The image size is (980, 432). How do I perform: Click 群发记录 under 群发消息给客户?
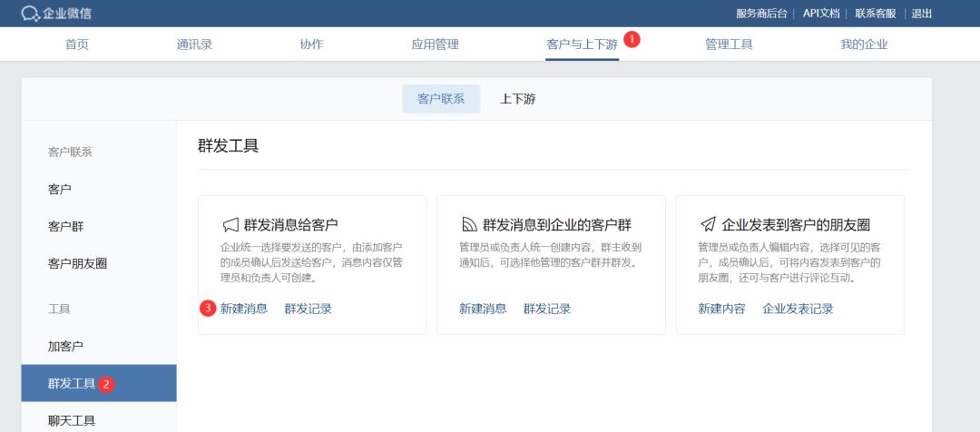[x=309, y=309]
